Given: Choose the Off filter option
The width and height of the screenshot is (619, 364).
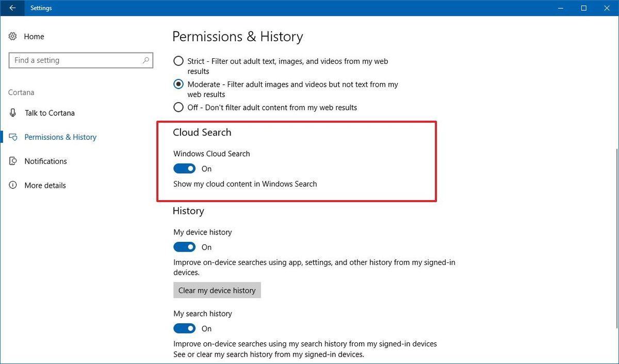Looking at the screenshot, I should (178, 107).
